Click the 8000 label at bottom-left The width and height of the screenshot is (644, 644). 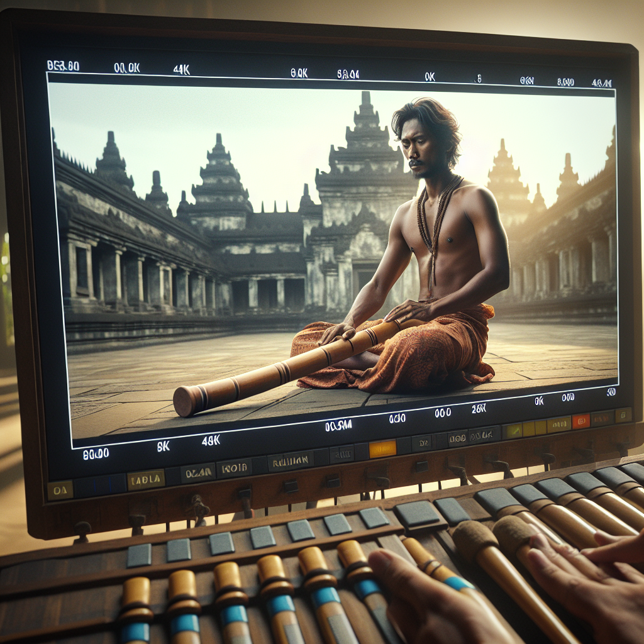(96, 454)
